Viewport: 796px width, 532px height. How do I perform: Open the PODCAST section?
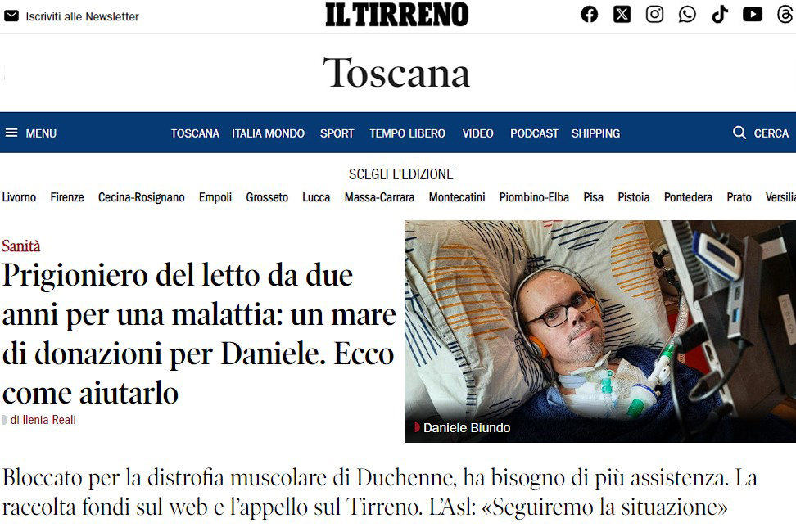534,133
